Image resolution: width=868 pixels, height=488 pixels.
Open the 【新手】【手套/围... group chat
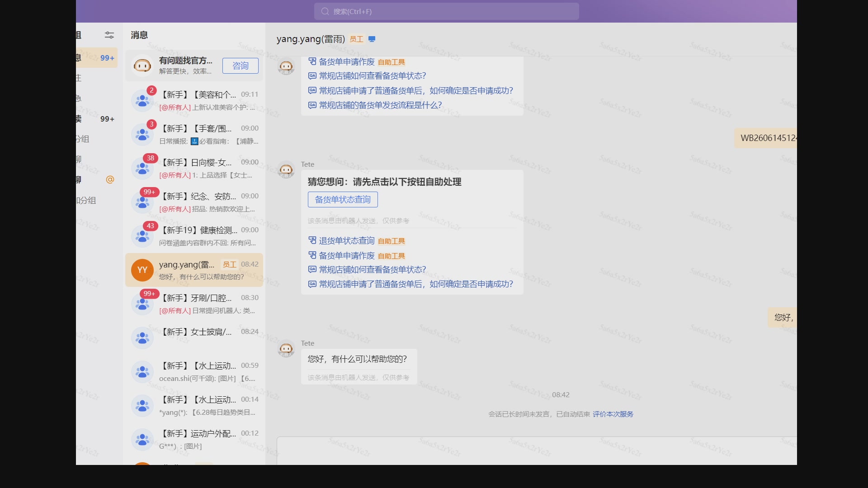click(x=194, y=134)
